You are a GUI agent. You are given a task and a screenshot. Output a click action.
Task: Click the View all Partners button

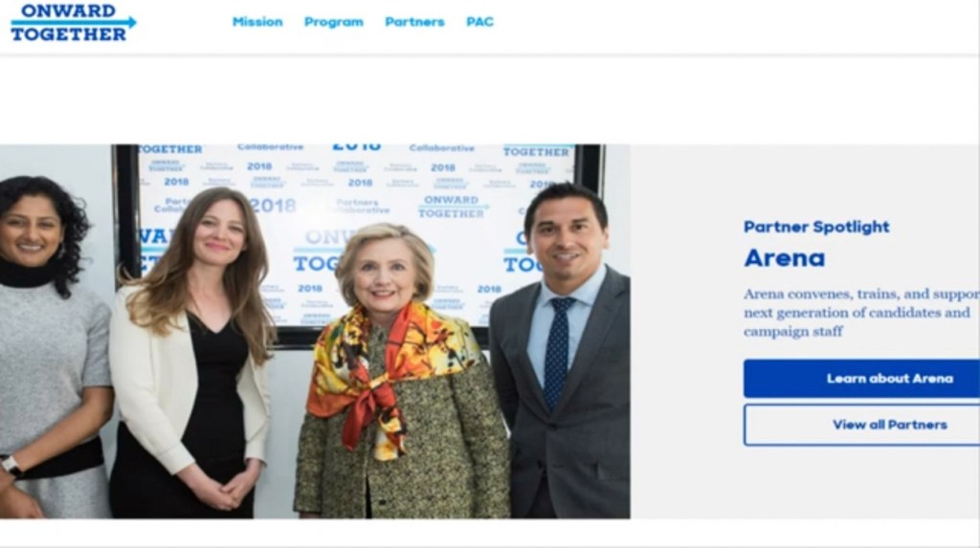pos(862,425)
